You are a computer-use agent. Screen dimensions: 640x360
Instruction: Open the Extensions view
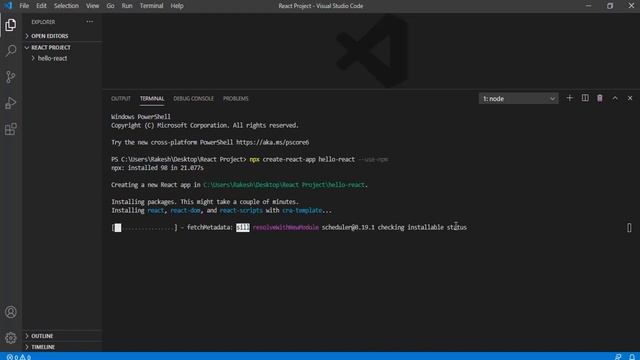coord(11,129)
